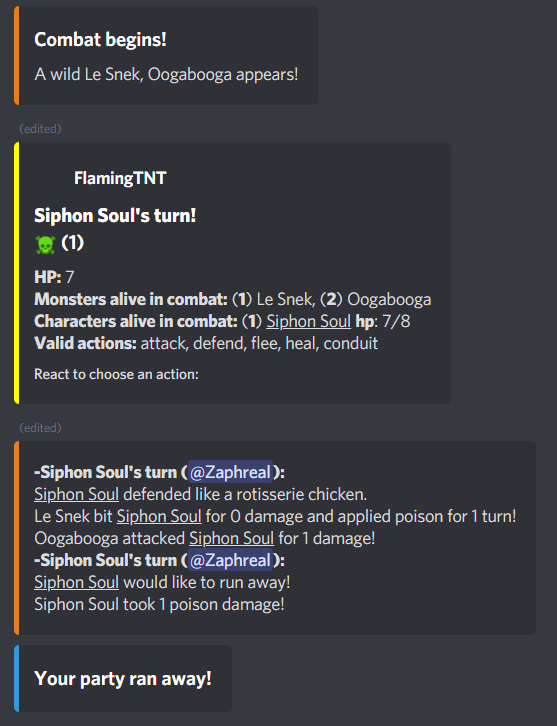Click the 'Valid actions' line

(206, 344)
